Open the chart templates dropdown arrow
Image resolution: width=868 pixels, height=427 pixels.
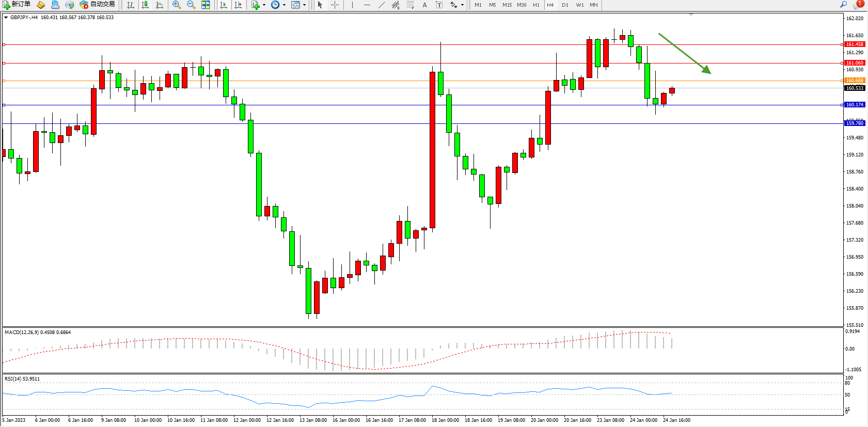point(304,5)
